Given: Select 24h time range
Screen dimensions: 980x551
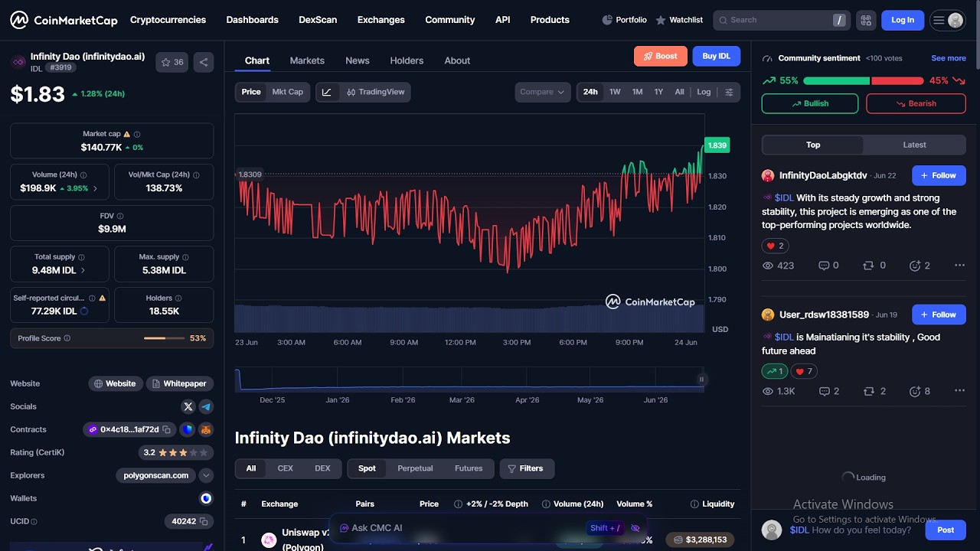Looking at the screenshot, I should [590, 92].
